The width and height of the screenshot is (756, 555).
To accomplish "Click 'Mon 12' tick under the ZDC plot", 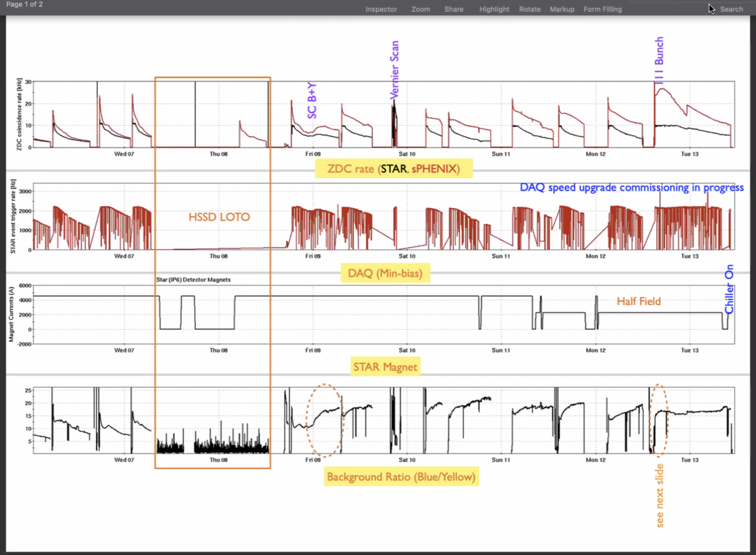I will point(596,154).
